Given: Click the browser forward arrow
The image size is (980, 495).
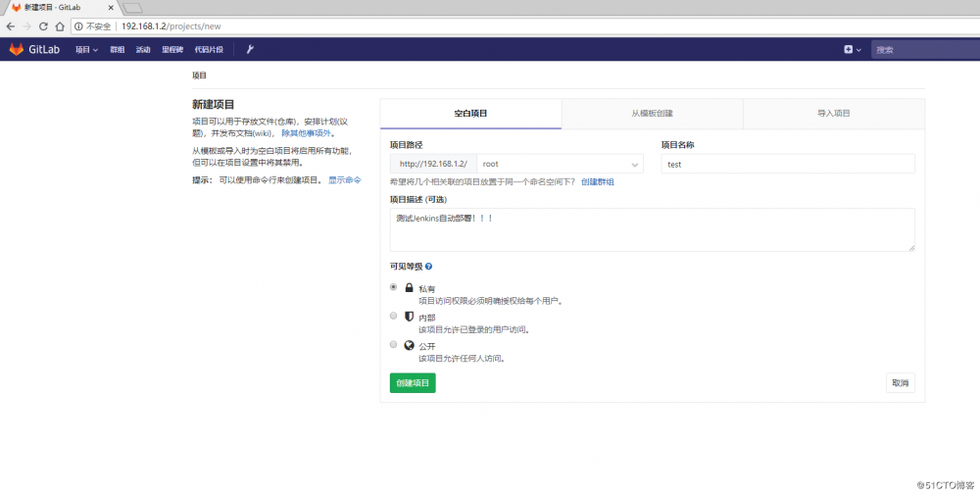Looking at the screenshot, I should tap(26, 26).
